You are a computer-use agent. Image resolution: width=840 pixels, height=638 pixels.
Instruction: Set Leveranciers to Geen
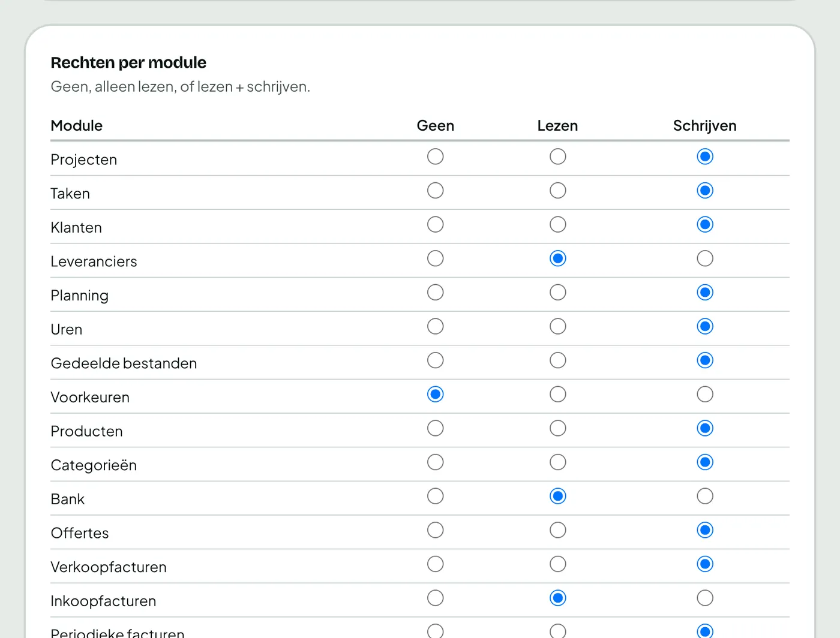(x=436, y=258)
